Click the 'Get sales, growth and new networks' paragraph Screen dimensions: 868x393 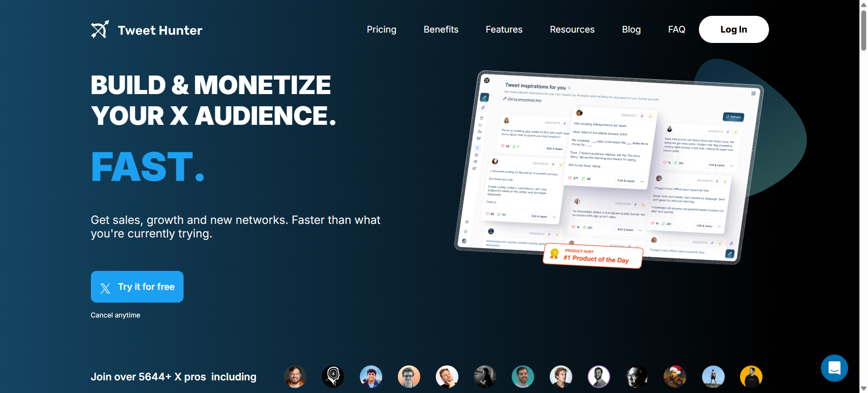[x=235, y=227]
